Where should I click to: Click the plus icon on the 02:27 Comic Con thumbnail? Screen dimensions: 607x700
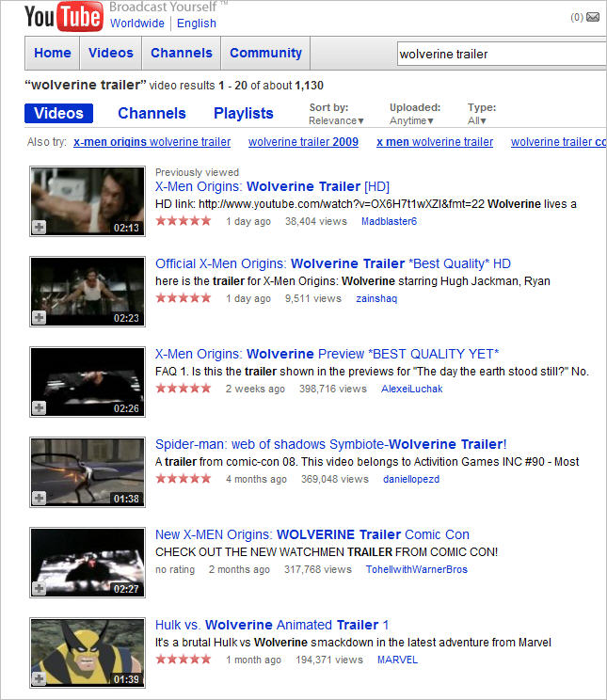click(x=39, y=588)
